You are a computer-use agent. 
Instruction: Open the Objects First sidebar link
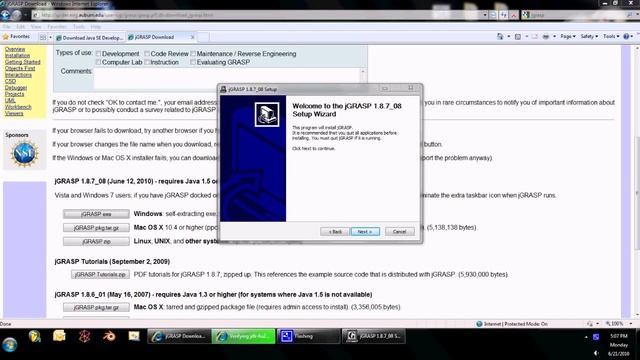pyautogui.click(x=20, y=69)
